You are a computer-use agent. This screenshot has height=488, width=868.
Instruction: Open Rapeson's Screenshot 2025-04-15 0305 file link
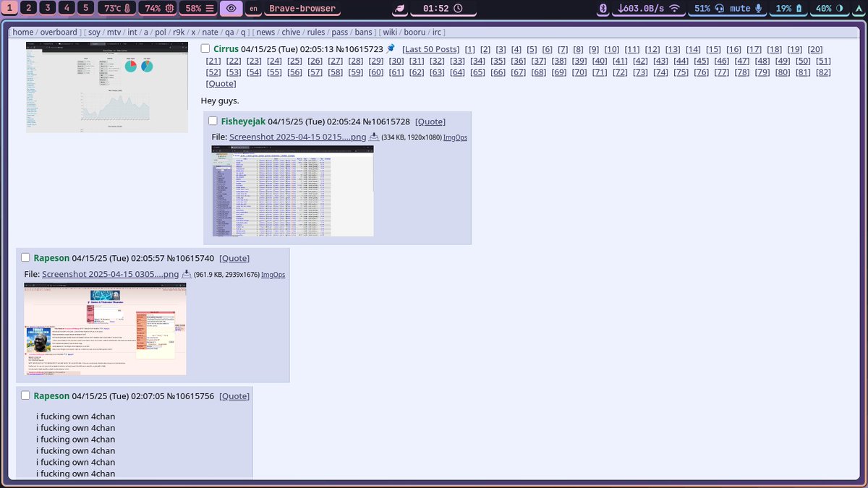point(110,274)
